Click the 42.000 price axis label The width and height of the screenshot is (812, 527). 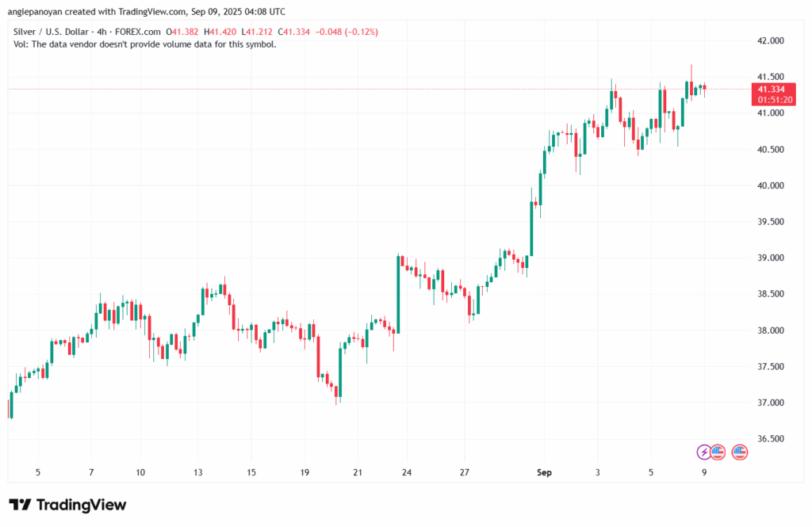tap(771, 41)
